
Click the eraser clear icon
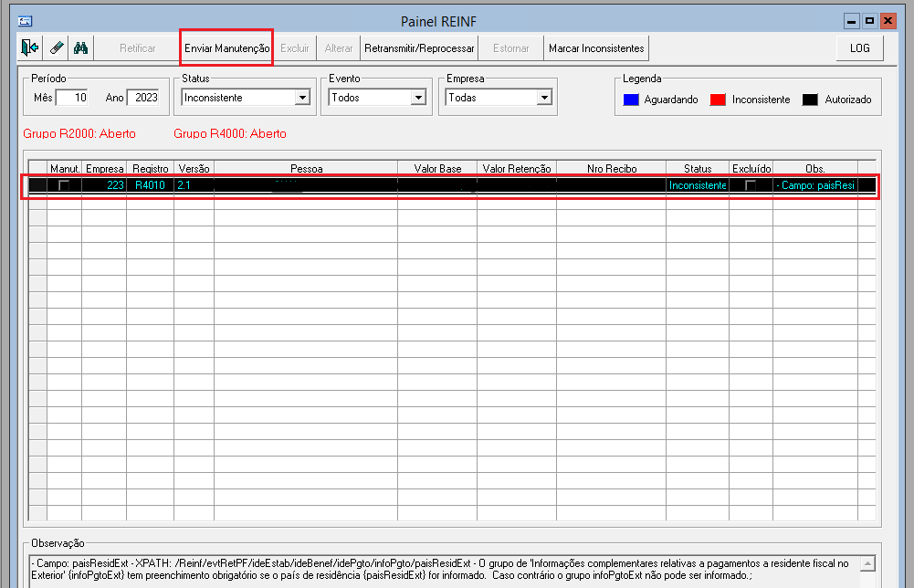tap(56, 47)
